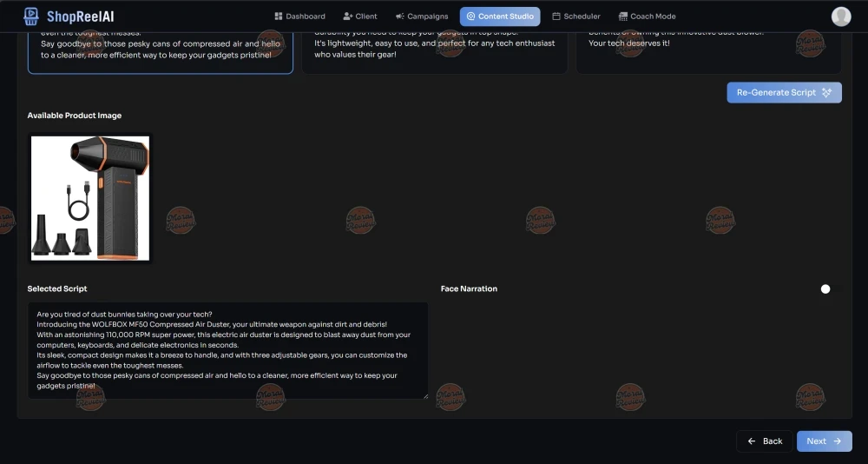Click inside the Selected Script text area
868x464 pixels.
point(227,350)
